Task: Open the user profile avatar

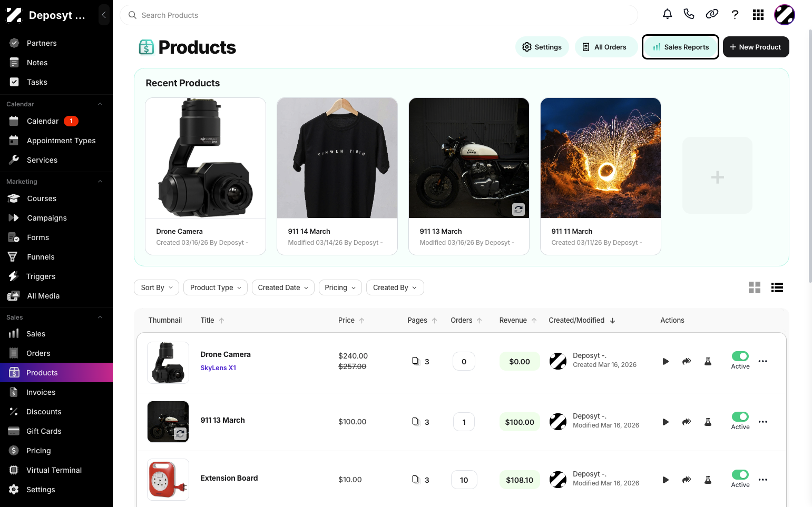Action: click(x=784, y=15)
